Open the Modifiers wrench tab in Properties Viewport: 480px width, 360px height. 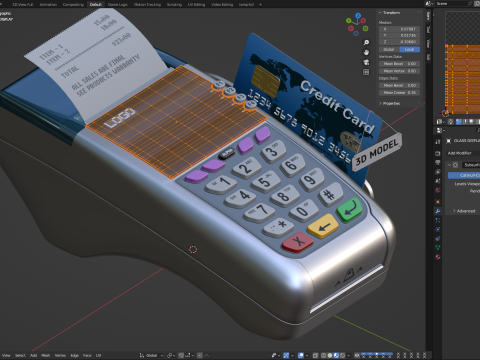(x=438, y=211)
